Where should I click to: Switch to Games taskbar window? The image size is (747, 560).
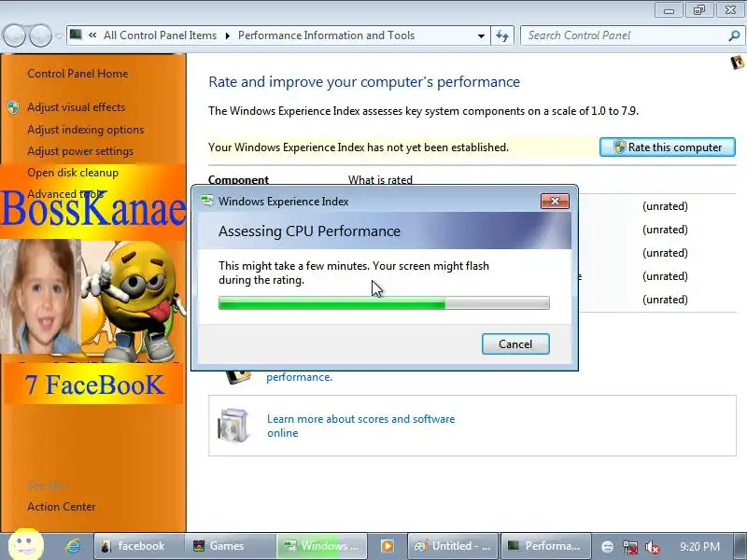pos(230,546)
